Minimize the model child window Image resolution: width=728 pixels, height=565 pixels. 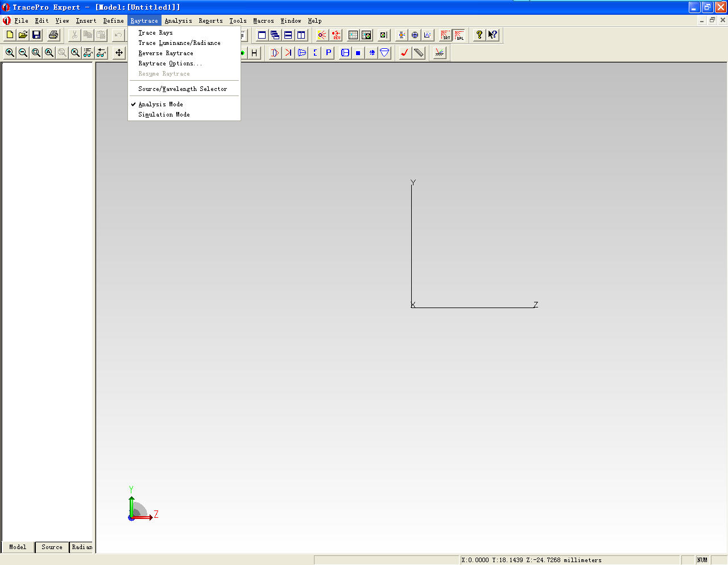(702, 20)
